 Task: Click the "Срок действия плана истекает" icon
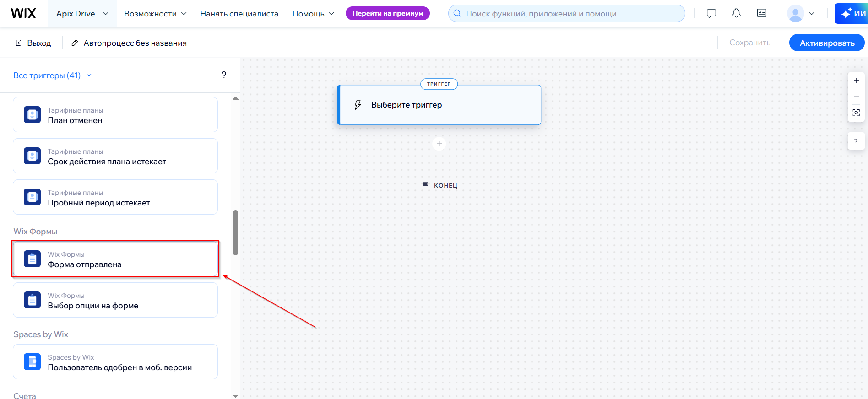pos(32,156)
